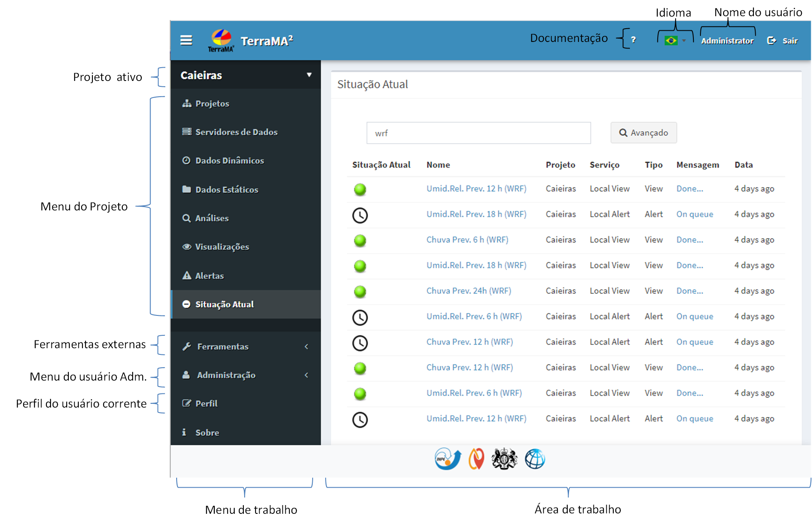The image size is (812, 525).
Task: Open the documentation question mark icon
Action: point(633,40)
